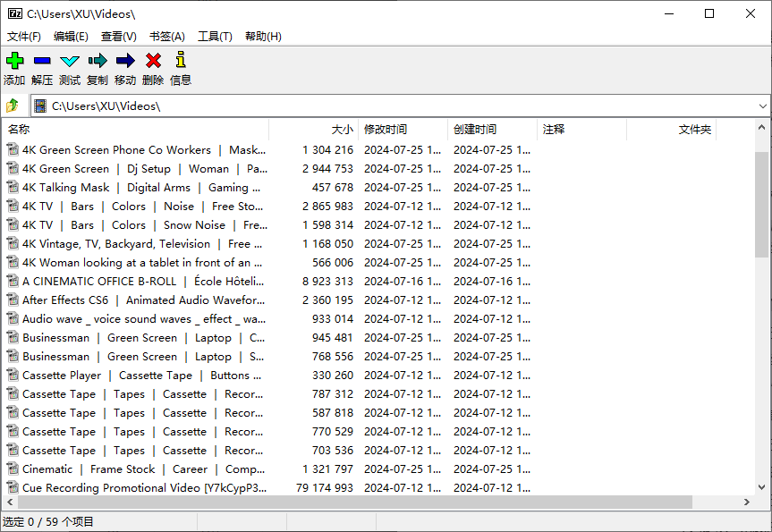Click the 解压 (Extract) toolbar icon

click(42, 61)
